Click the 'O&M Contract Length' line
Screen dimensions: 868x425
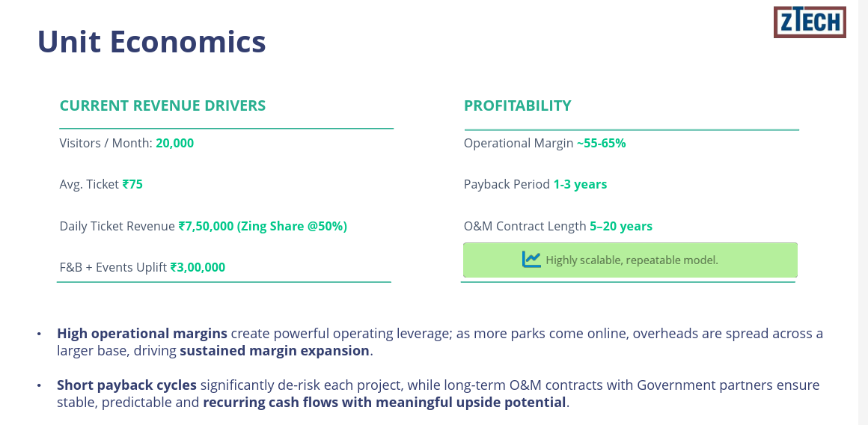[x=557, y=226]
